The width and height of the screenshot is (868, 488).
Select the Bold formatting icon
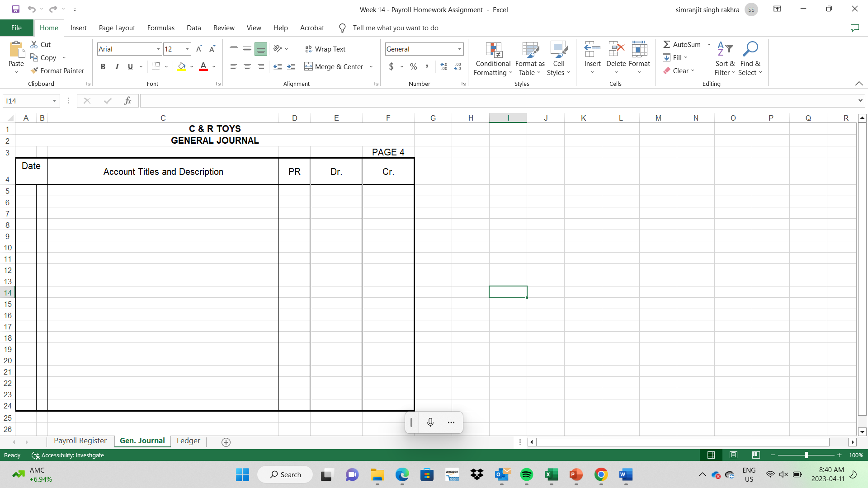point(103,66)
